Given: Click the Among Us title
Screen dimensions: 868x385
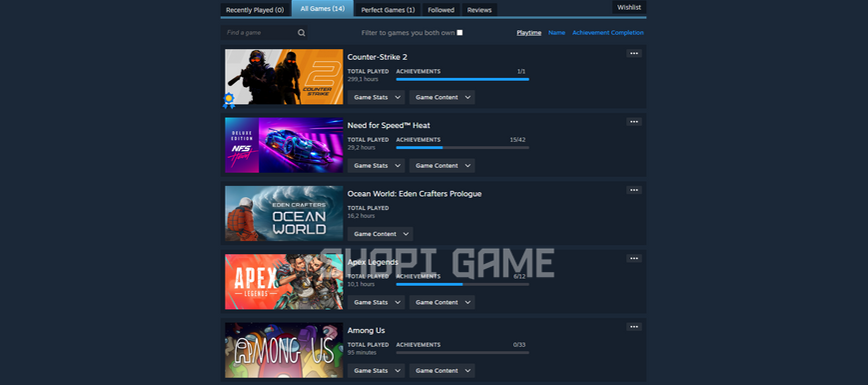Looking at the screenshot, I should click(366, 331).
